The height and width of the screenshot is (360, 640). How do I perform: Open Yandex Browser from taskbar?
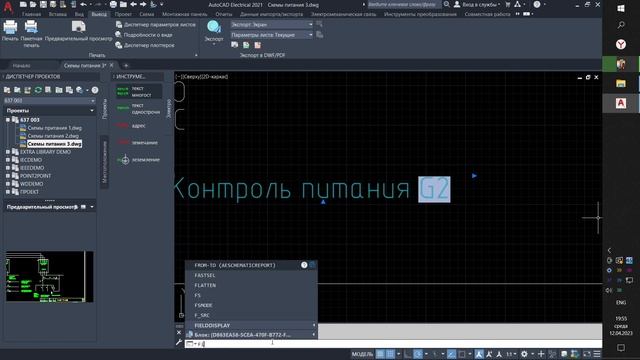point(621,44)
